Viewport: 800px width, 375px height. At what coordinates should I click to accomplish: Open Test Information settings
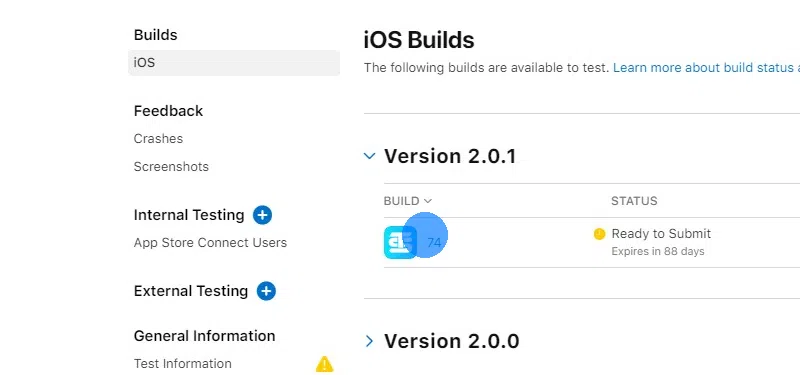click(x=183, y=364)
